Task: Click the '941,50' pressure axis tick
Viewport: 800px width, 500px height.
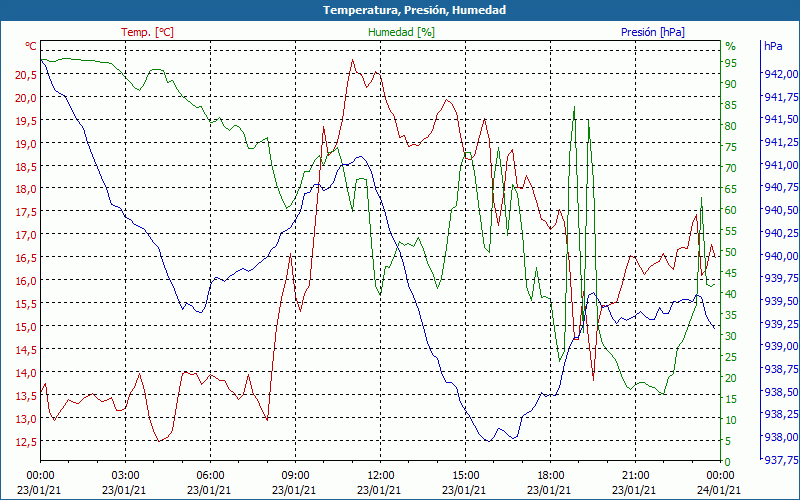Action: point(781,119)
